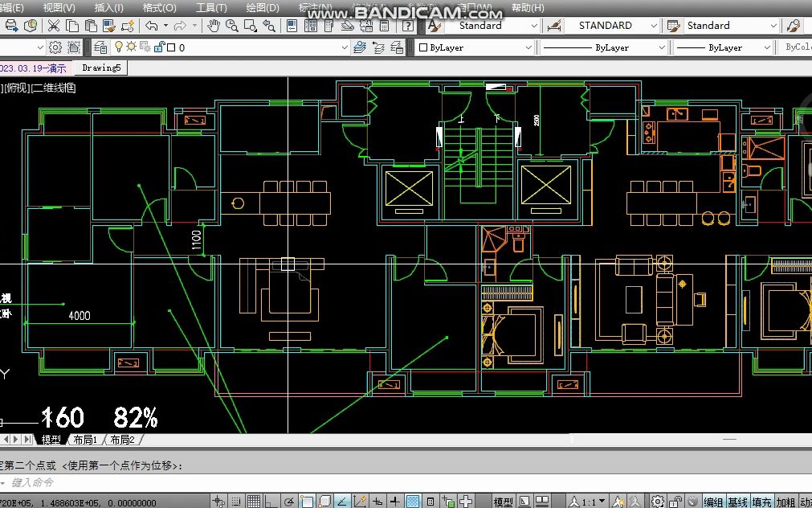Toggle the 填充 status bar button
The image size is (812, 508).
[x=761, y=502]
